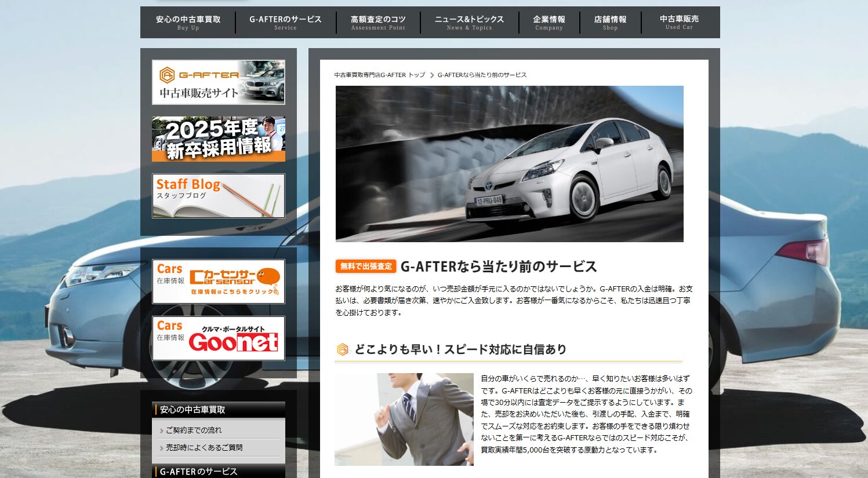Navigate to 高額査定のコツ Assessment Point
This screenshot has width=868, height=478.
(x=377, y=22)
